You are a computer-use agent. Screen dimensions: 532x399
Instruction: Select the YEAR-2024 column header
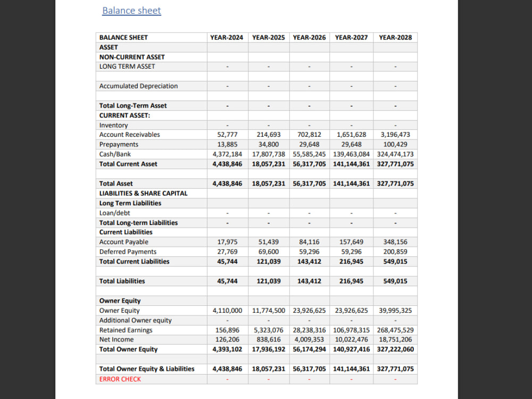(x=227, y=37)
